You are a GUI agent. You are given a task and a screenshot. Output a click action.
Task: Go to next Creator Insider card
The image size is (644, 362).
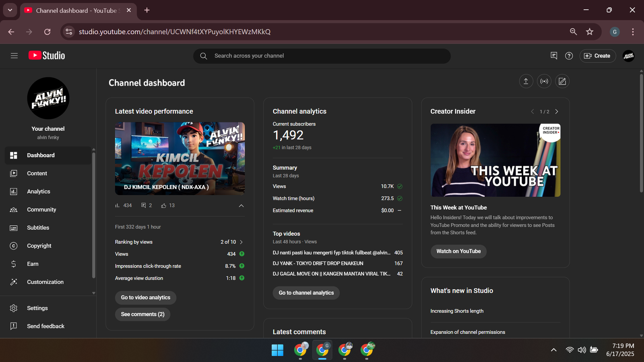[x=557, y=111]
